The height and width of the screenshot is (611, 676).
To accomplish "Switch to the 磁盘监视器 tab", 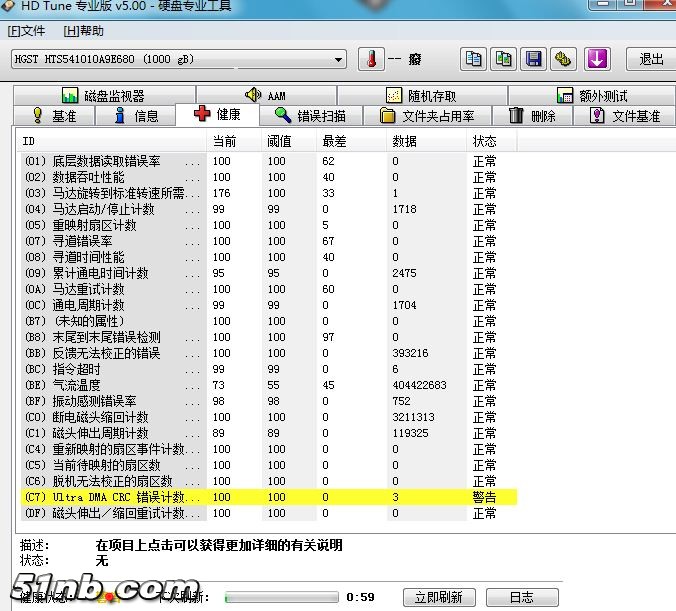I will [x=103, y=96].
